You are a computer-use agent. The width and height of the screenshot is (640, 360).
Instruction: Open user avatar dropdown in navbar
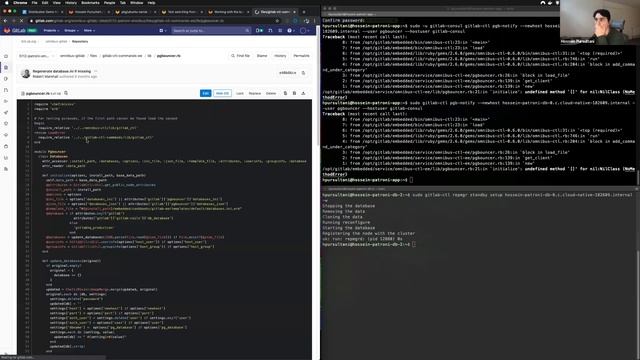pyautogui.click(x=304, y=31)
